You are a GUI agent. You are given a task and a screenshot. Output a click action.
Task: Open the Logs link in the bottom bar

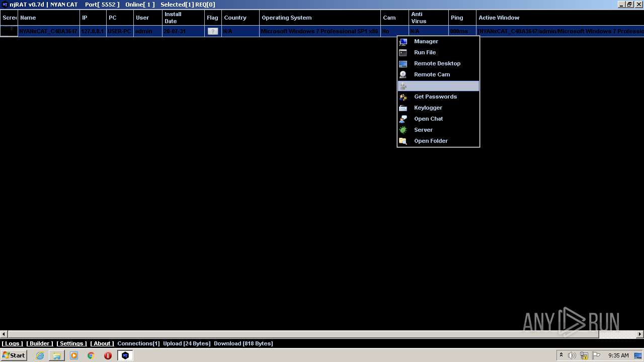pos(13,343)
